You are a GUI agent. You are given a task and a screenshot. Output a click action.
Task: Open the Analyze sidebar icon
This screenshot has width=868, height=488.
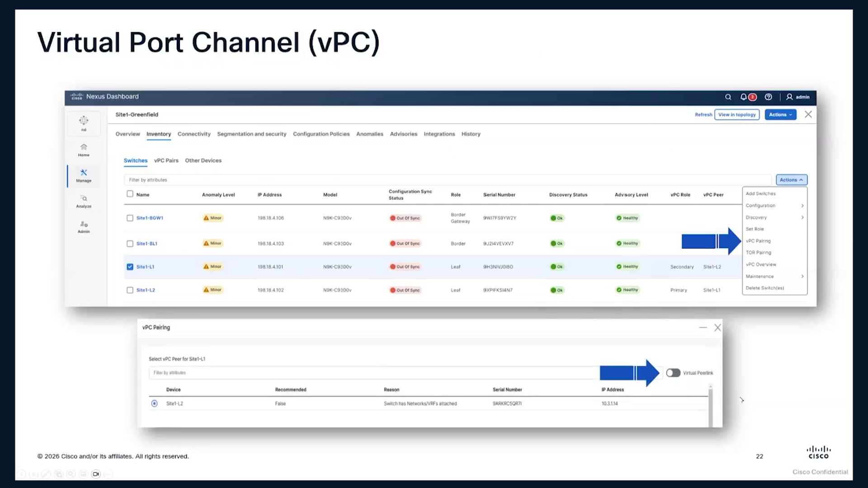click(84, 202)
